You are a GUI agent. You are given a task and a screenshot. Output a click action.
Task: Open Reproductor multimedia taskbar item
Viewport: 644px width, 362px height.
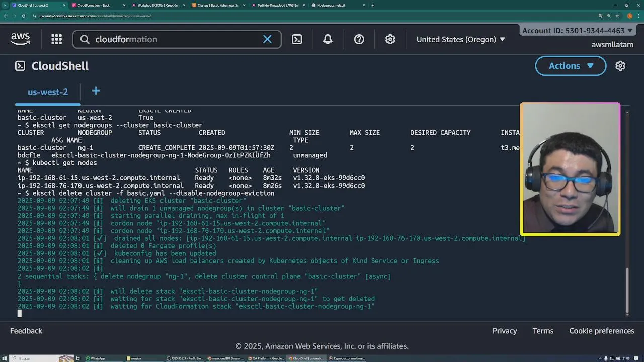tap(347, 358)
